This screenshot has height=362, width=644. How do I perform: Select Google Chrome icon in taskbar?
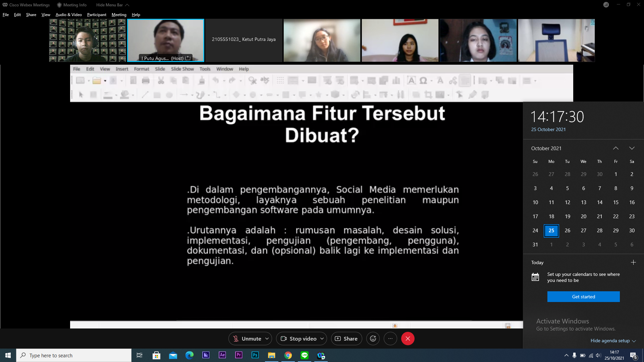(288, 355)
